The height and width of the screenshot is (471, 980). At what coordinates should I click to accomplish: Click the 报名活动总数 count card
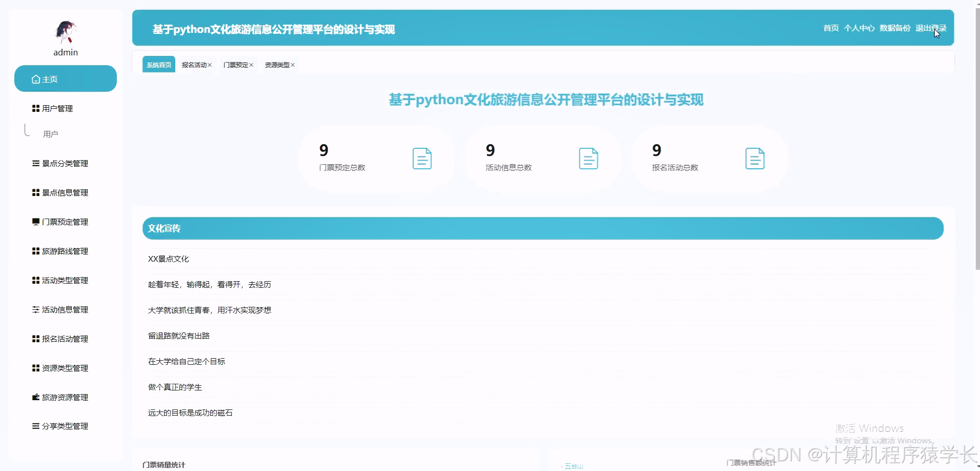coord(709,159)
